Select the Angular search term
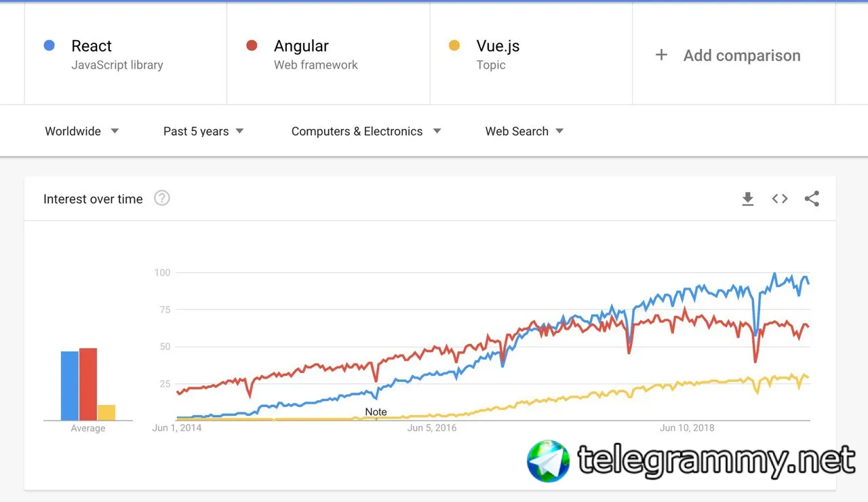868x502 pixels. coord(301,46)
